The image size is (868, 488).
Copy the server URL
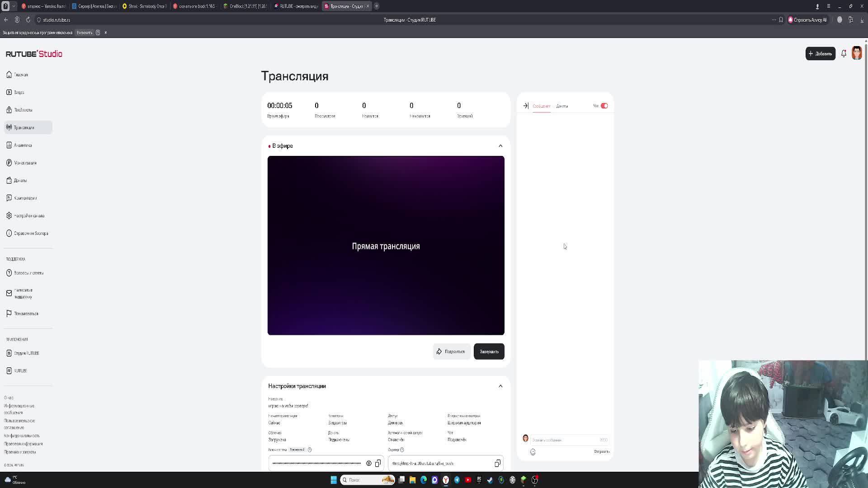[497, 463]
